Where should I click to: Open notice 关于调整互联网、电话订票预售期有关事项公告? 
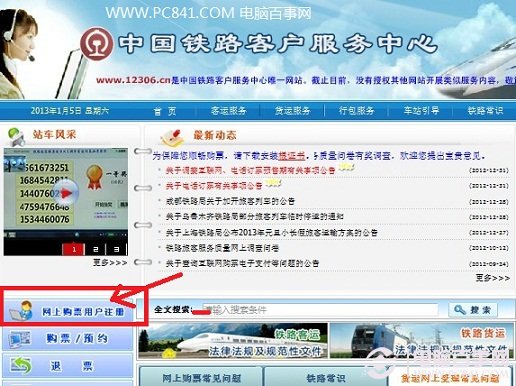250,171
